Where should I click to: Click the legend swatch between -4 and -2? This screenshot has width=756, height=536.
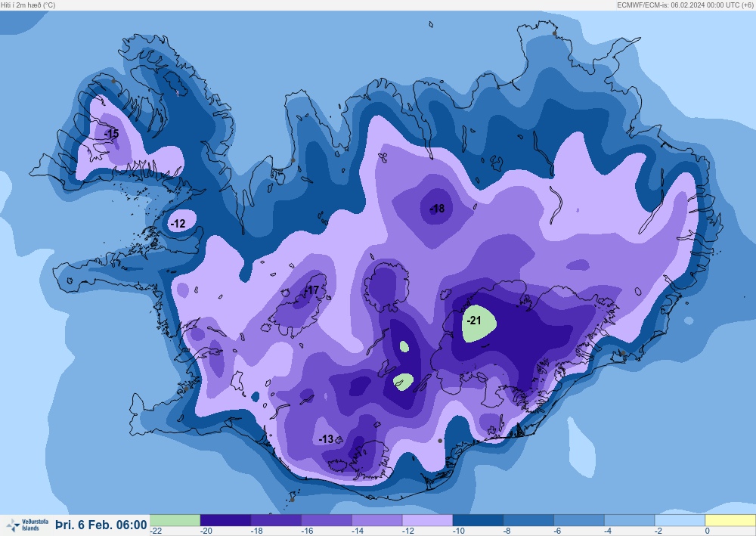pos(629,520)
